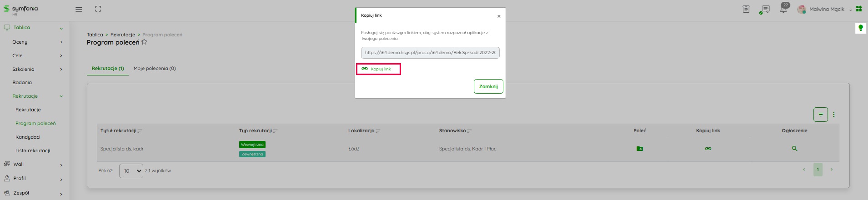Click the referral link URL field
This screenshot has width=868, height=200.
coord(430,53)
